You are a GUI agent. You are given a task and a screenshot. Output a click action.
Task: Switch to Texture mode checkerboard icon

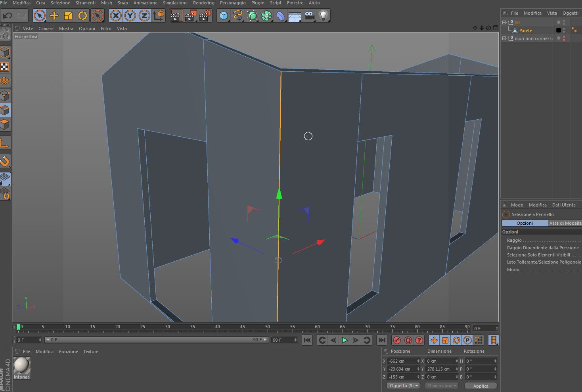[5, 67]
